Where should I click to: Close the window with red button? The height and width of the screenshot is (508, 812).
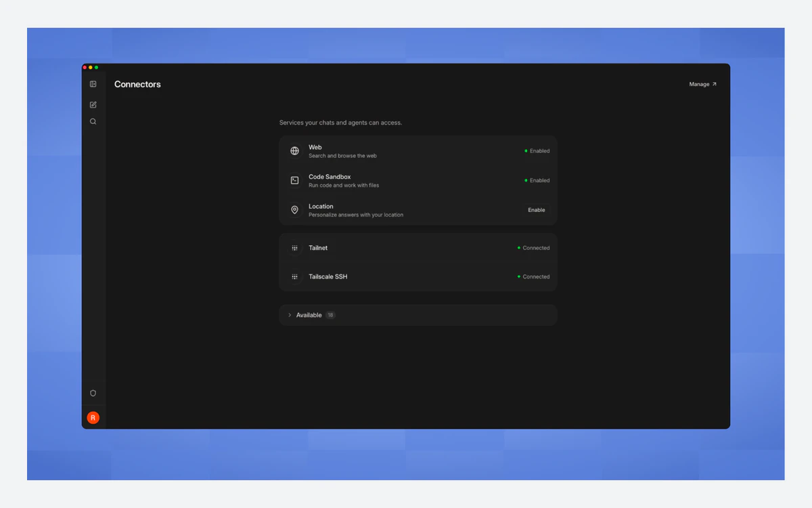85,67
